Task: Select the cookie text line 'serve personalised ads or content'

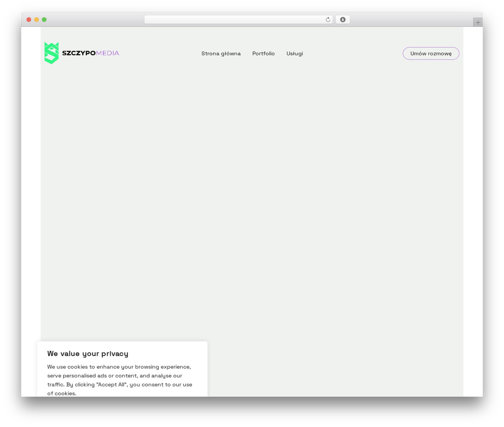Action: pyautogui.click(x=92, y=376)
